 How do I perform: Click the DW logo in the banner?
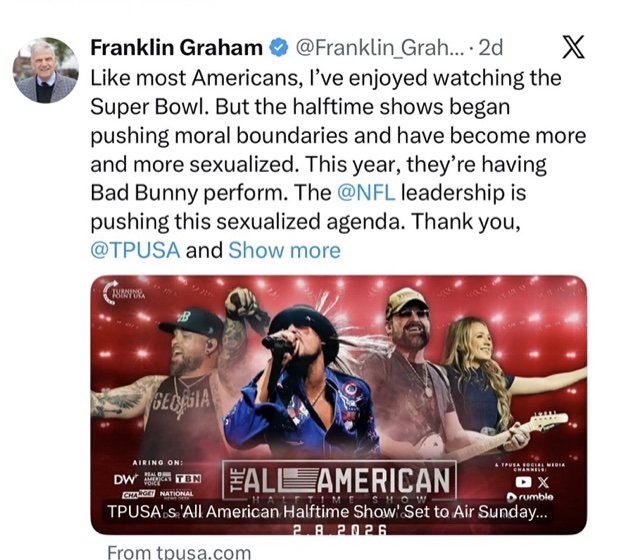pyautogui.click(x=124, y=478)
